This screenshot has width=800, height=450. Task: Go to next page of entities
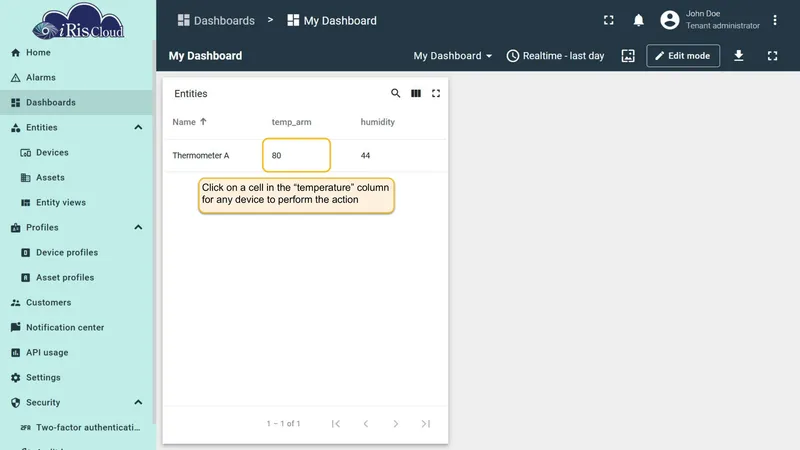point(395,423)
